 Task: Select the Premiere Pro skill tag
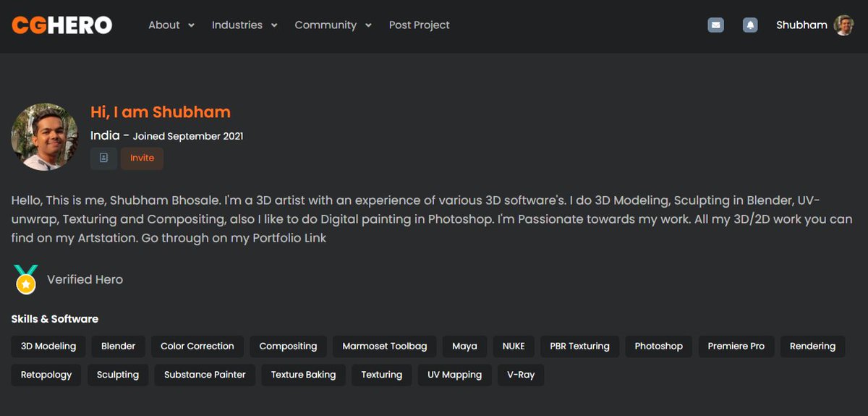[736, 347]
